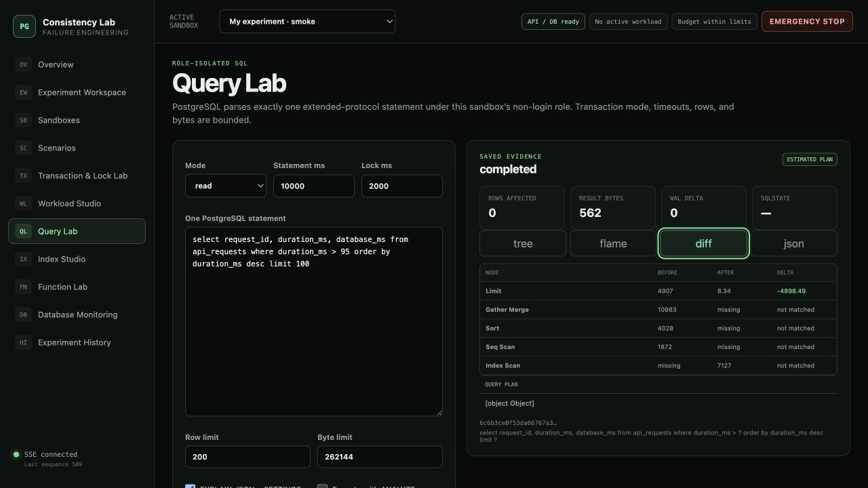Click the Sort node name in the table

(x=492, y=328)
